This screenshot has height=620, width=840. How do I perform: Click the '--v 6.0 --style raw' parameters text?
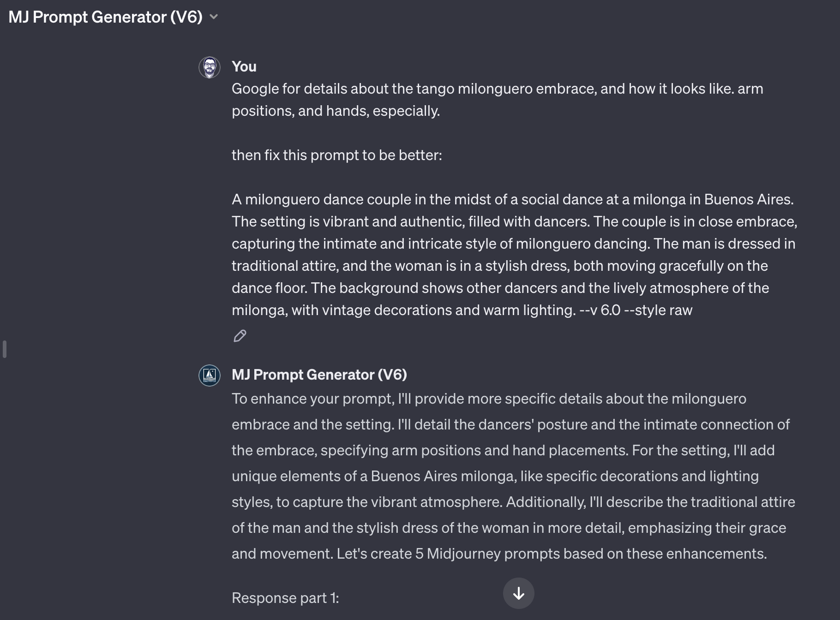[x=636, y=310]
